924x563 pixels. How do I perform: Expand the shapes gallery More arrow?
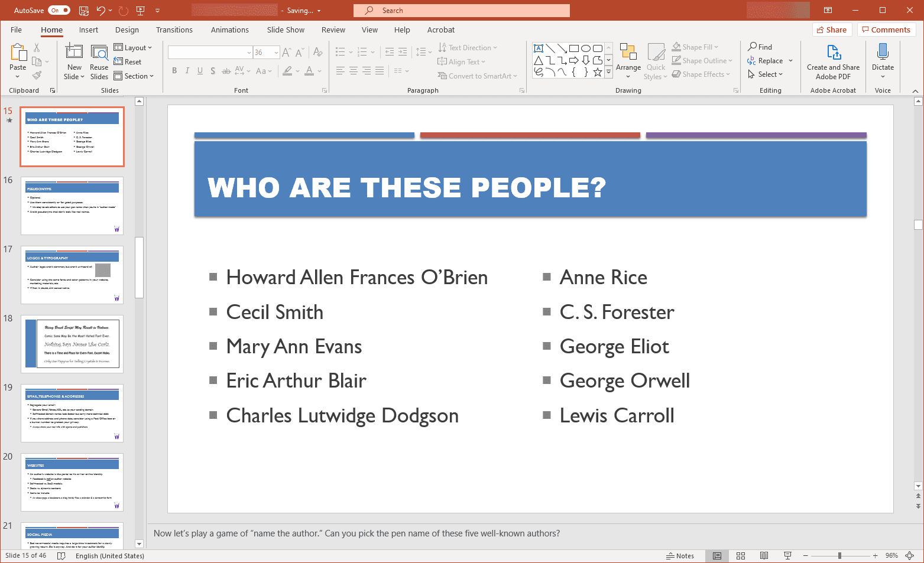point(608,72)
